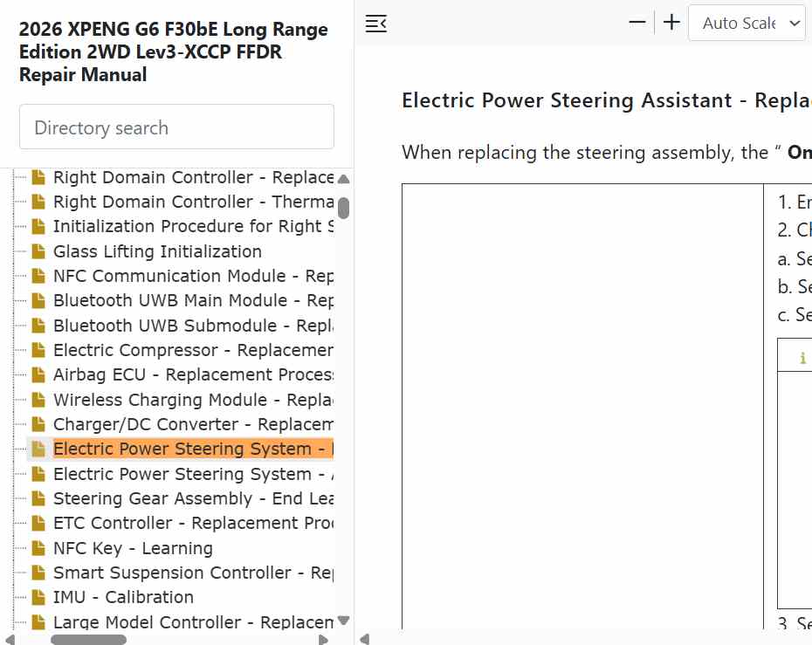Click the directory tree scroll up arrow

[x=343, y=179]
